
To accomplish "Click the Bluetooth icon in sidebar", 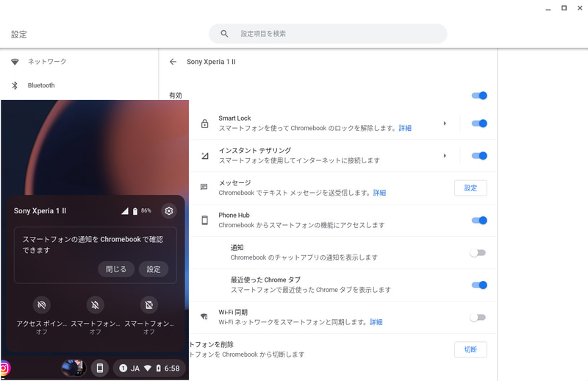I will coord(15,85).
